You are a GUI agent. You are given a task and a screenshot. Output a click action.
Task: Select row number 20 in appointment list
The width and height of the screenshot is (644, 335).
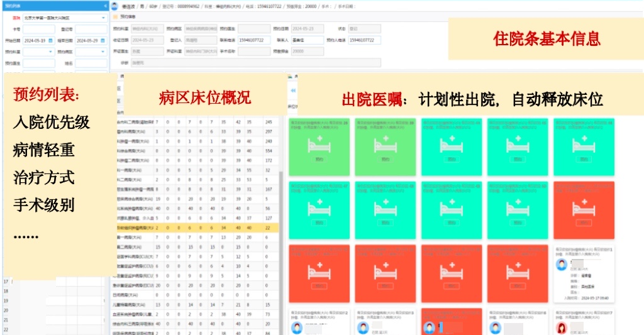(6, 310)
